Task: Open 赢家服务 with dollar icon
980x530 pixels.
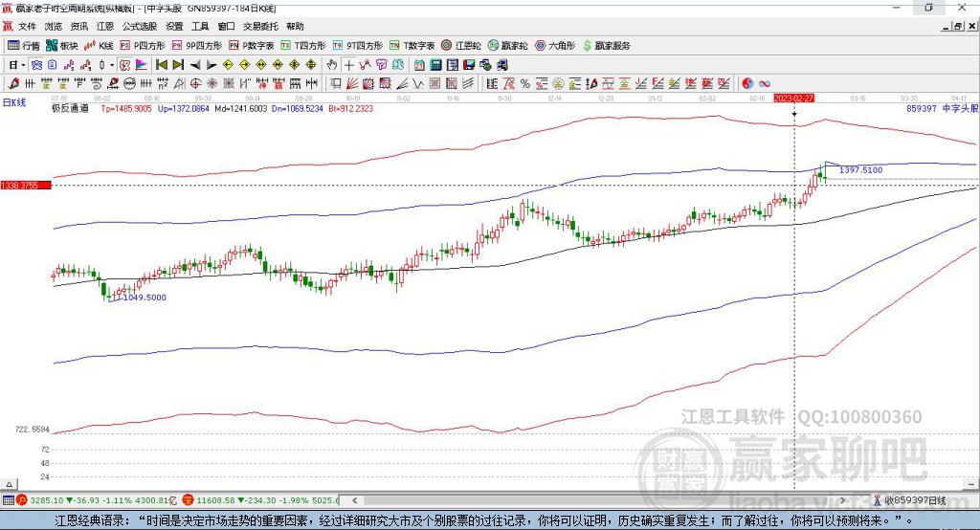Action: [x=607, y=46]
